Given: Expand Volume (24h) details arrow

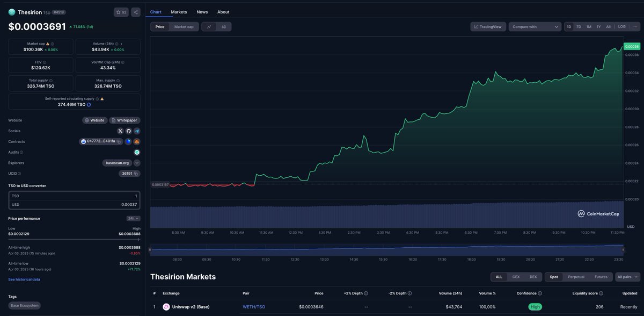Looking at the screenshot, I should click(121, 44).
